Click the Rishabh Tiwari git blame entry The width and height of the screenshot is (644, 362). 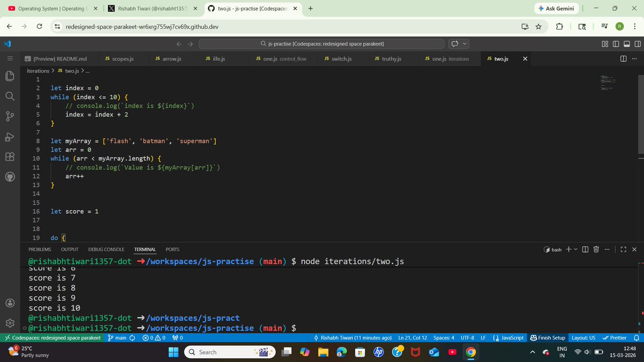353,338
